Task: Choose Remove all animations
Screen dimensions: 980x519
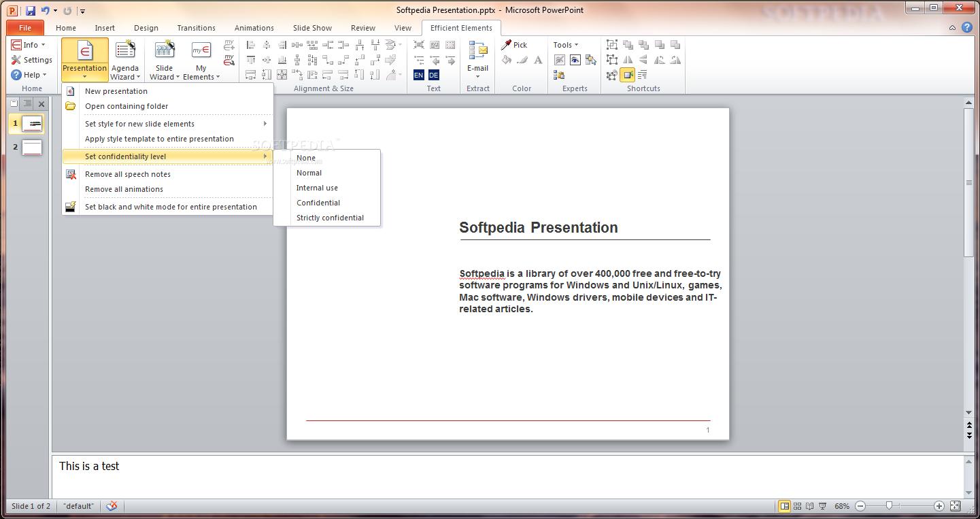Action: click(x=167, y=189)
